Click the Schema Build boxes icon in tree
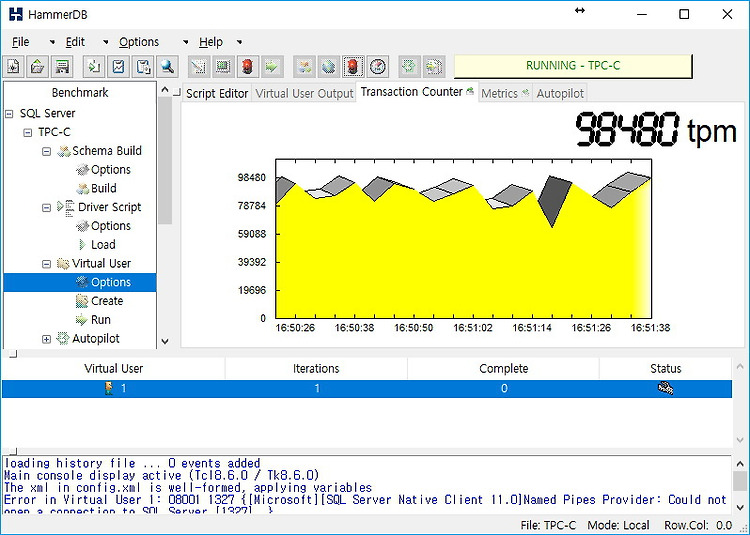750x535 pixels. point(63,151)
